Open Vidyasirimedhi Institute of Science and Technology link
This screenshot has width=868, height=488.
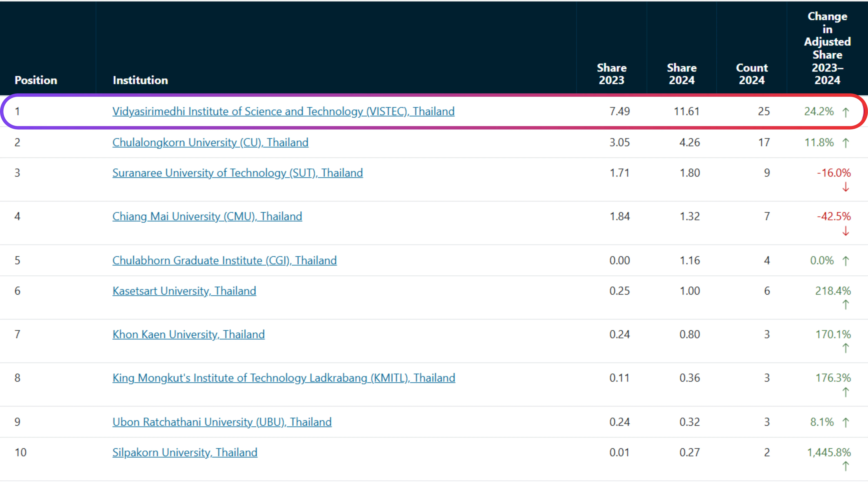tap(283, 111)
